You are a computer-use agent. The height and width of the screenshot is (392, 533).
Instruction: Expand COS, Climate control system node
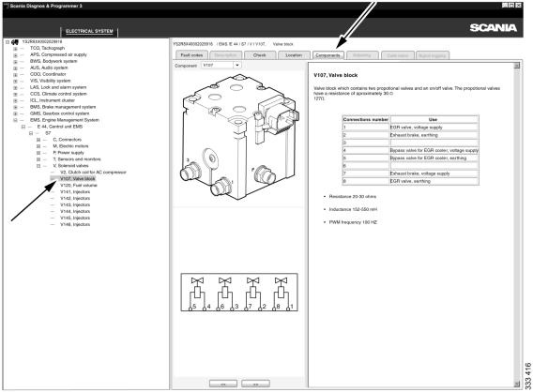15,94
